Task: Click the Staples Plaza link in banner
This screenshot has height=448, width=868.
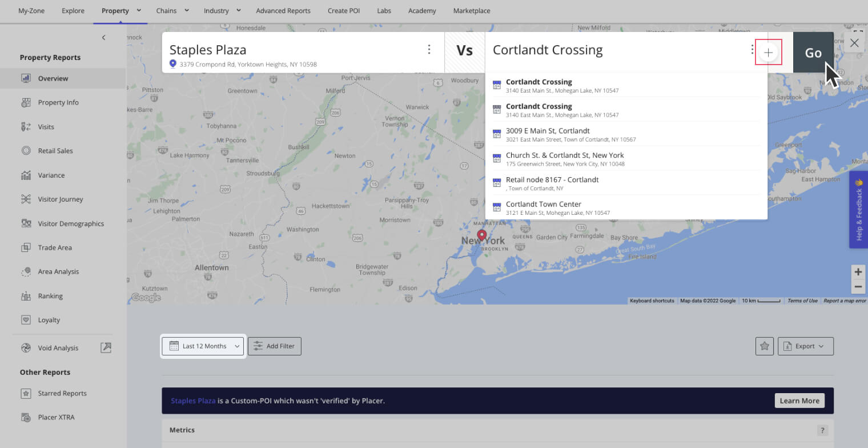Action: tap(193, 401)
